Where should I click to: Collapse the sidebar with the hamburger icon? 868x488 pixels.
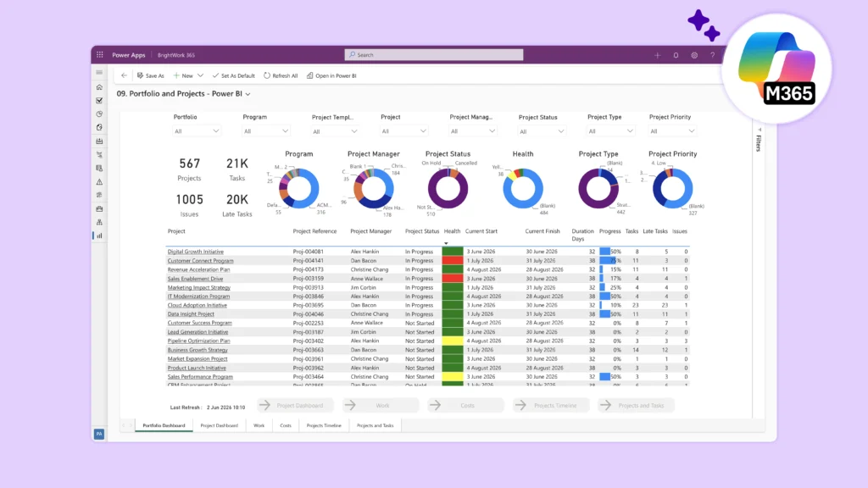pyautogui.click(x=99, y=73)
